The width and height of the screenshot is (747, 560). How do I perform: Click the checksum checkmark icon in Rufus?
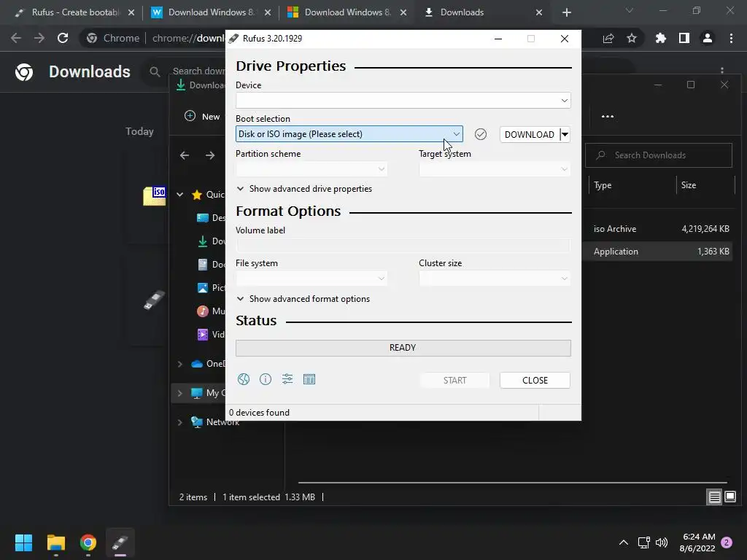481,134
